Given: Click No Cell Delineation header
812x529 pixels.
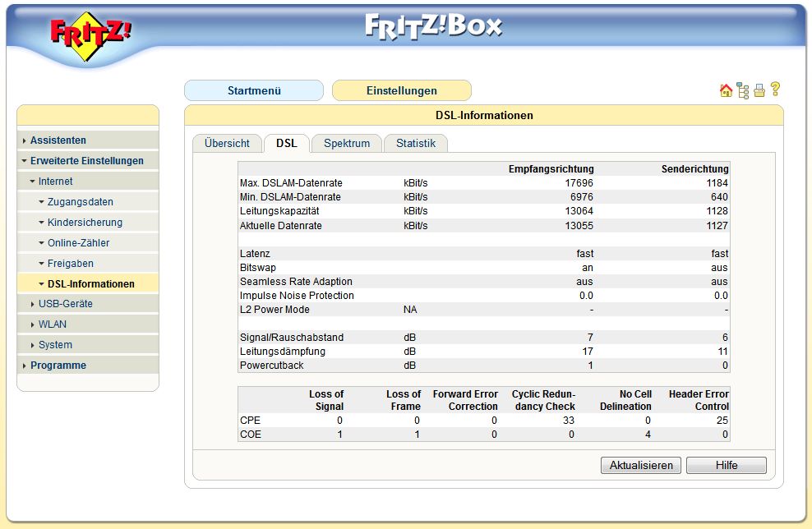Looking at the screenshot, I should tap(625, 400).
